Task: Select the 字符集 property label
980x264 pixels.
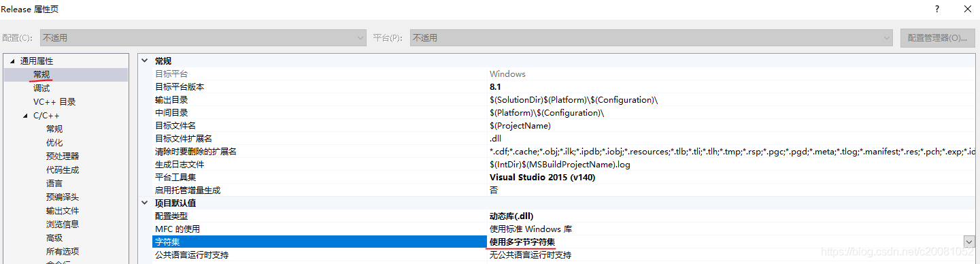Action: click(x=167, y=242)
